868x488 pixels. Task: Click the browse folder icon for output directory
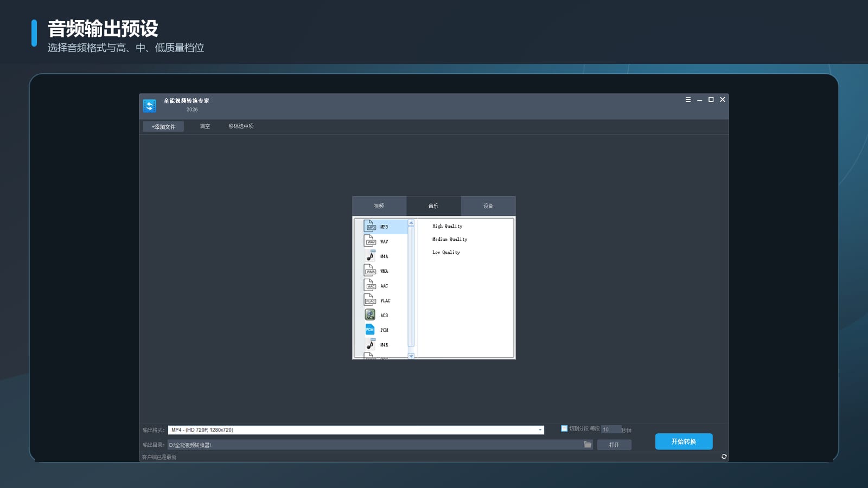click(x=588, y=444)
